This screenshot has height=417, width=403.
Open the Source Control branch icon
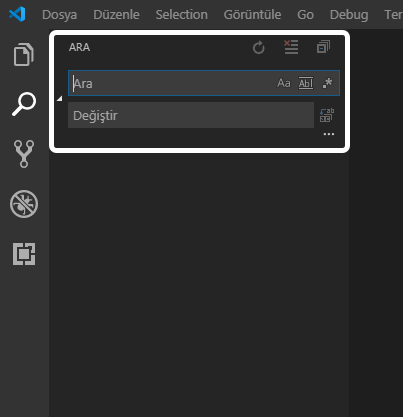pyautogui.click(x=24, y=154)
